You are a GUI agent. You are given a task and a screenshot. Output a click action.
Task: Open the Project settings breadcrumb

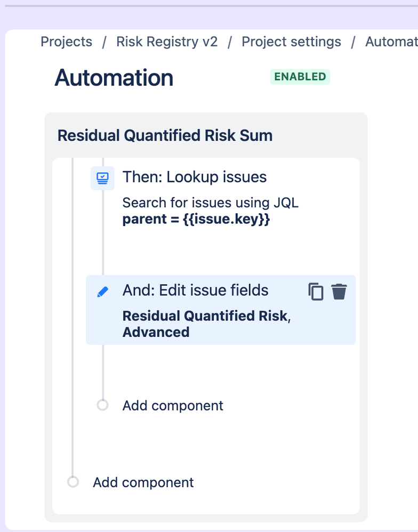pos(291,42)
